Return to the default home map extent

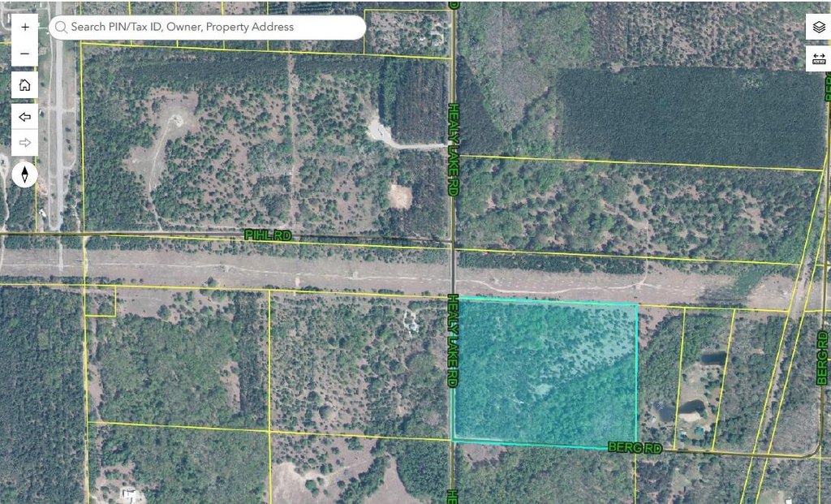25,84
